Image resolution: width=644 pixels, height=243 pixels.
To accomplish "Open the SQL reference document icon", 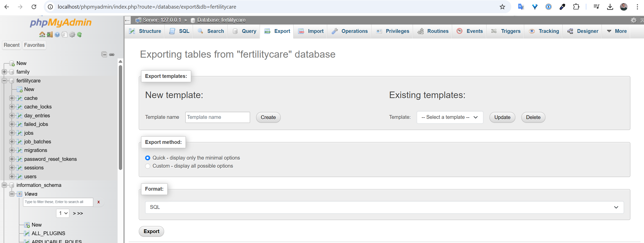I will (64, 35).
